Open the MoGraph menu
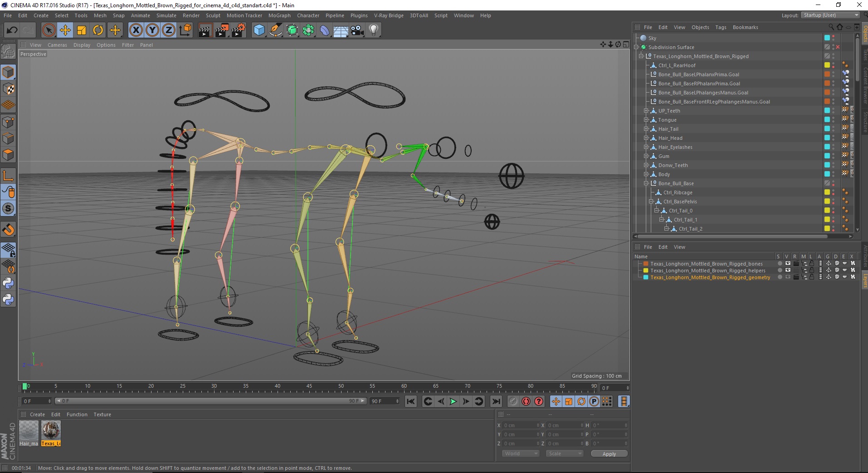 [x=279, y=15]
